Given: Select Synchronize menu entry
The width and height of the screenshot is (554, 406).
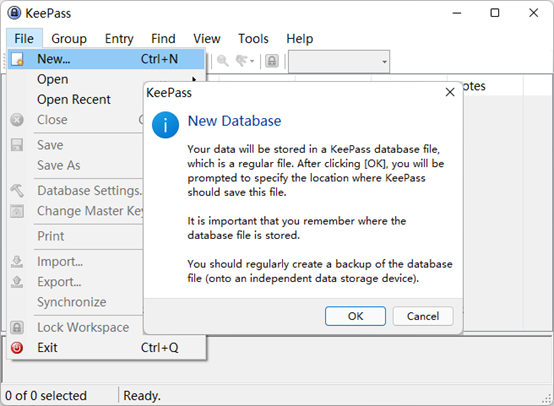Looking at the screenshot, I should click(72, 302).
